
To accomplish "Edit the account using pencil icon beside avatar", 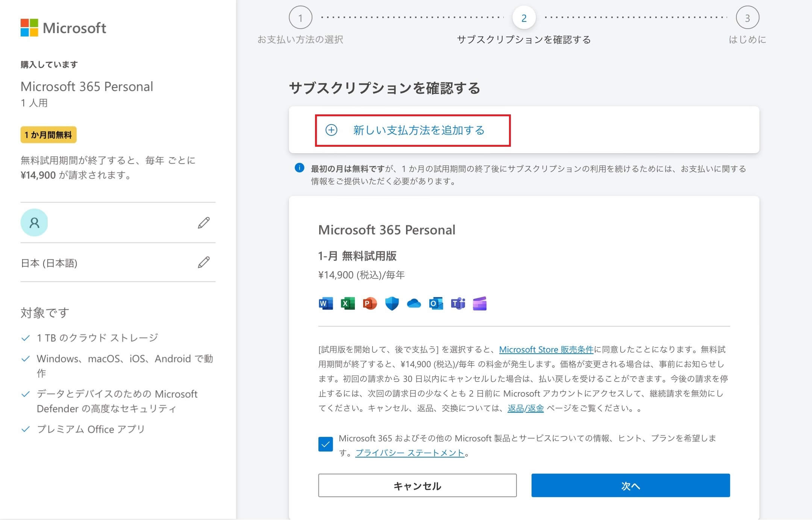I will (x=204, y=223).
